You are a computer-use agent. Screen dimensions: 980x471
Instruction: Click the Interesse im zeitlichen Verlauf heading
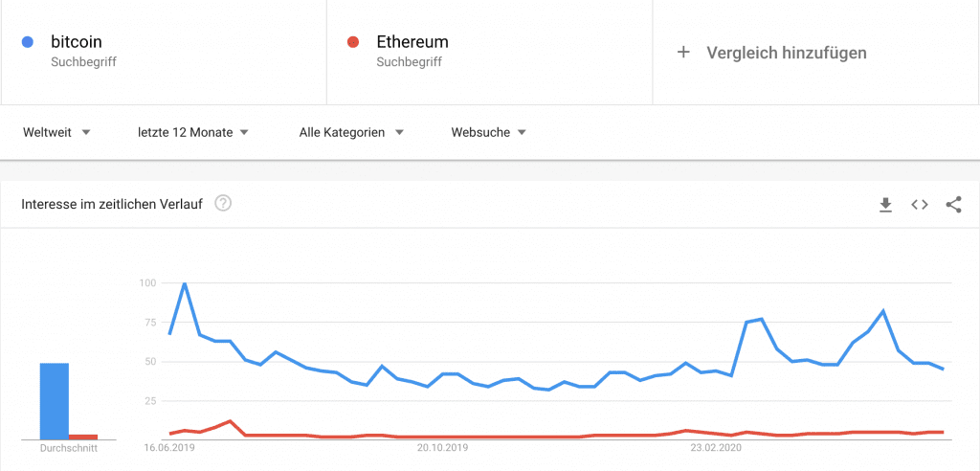(x=111, y=203)
